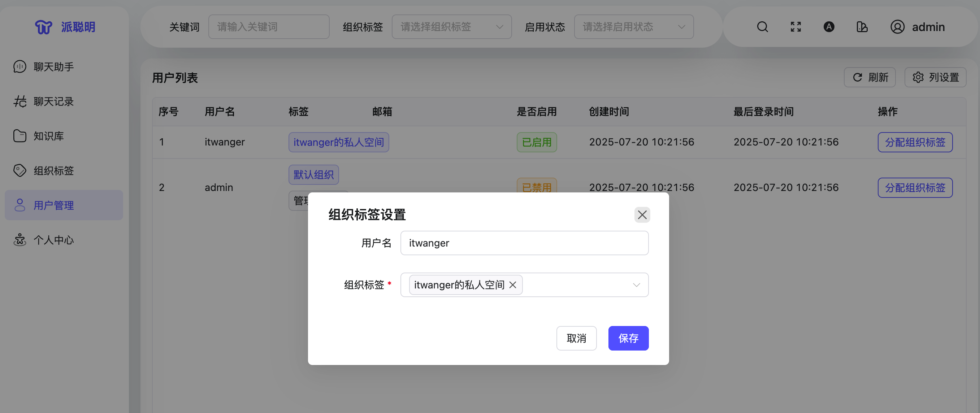
Task: Open 个人中心 in the sidebar
Action: pyautogui.click(x=53, y=240)
